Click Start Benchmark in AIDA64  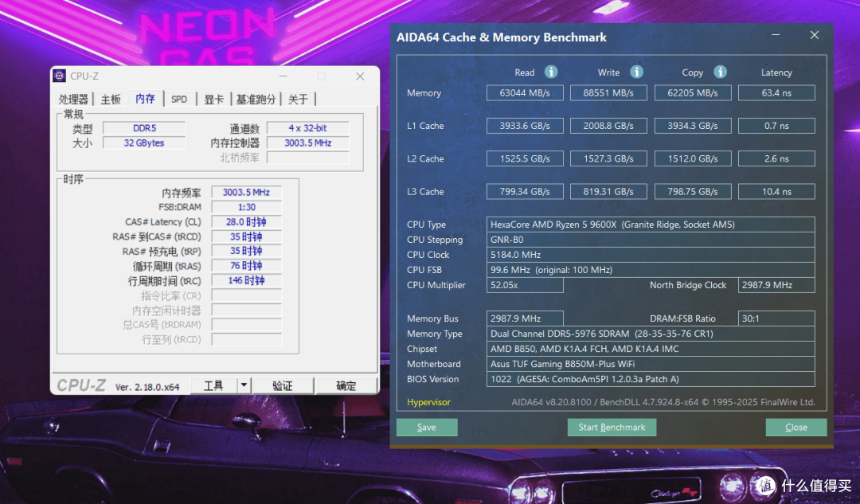tap(612, 428)
